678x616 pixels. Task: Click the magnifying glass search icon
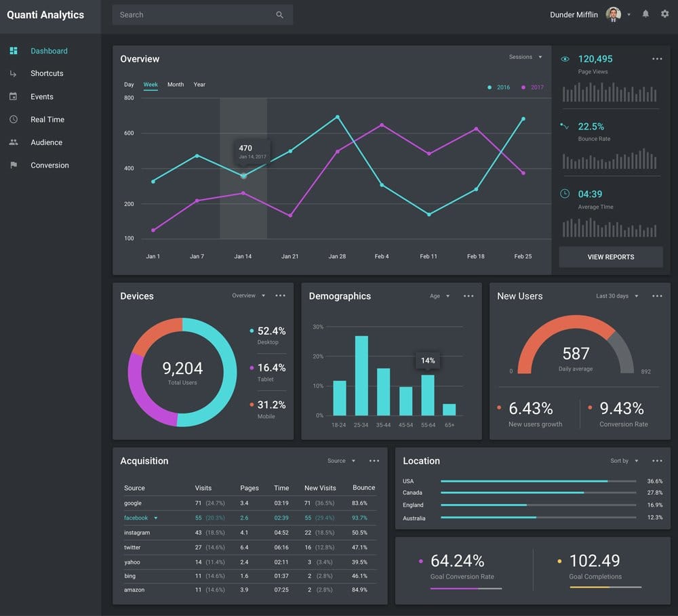tap(279, 14)
